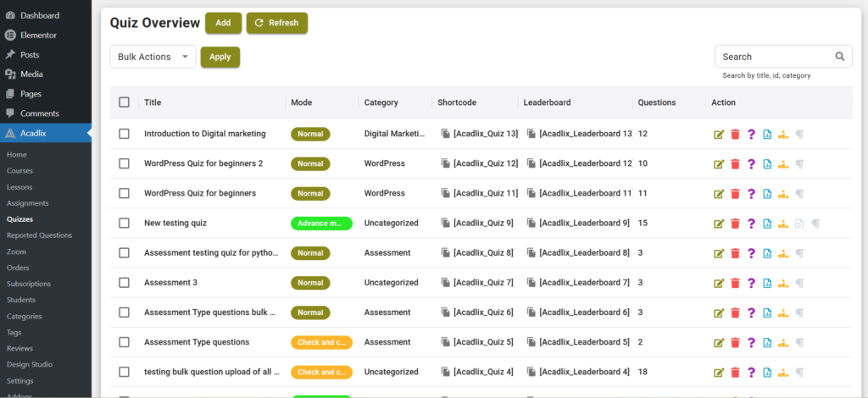Copy the Acadlix_Quiz 13 shortcode
Viewport: 868px width, 398px height.
446,134
